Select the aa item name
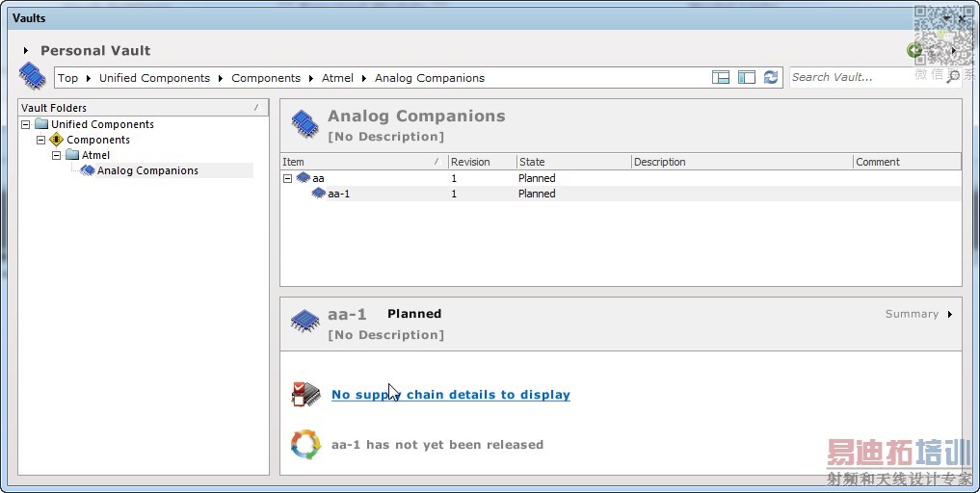Image resolution: width=980 pixels, height=493 pixels. [x=318, y=179]
